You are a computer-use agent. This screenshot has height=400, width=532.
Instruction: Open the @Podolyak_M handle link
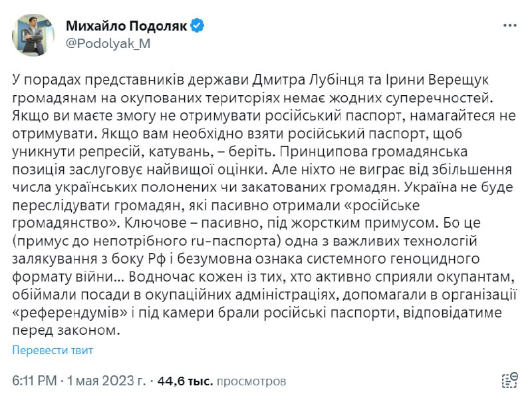point(108,43)
